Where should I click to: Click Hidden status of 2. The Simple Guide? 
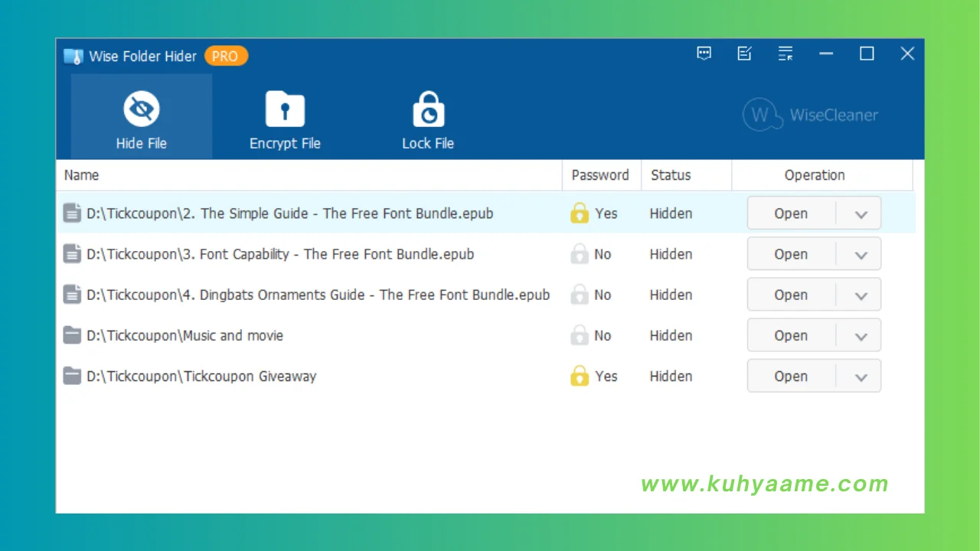tap(671, 214)
